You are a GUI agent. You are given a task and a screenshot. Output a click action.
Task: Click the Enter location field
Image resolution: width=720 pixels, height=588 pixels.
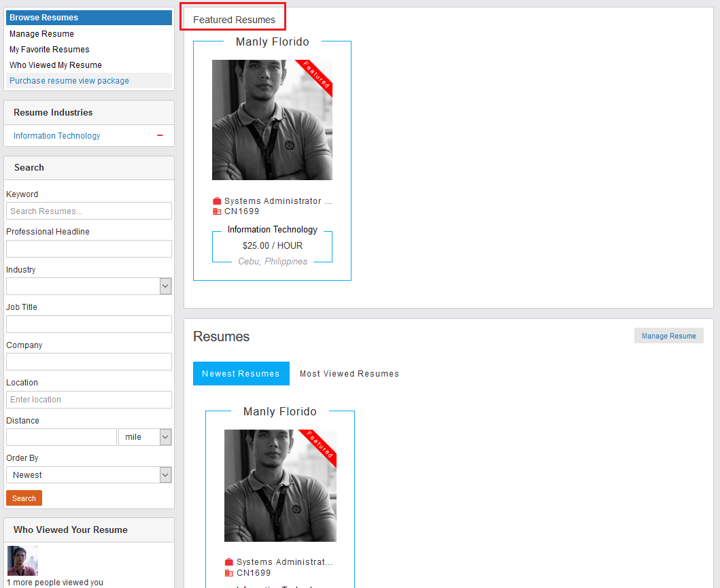point(89,399)
